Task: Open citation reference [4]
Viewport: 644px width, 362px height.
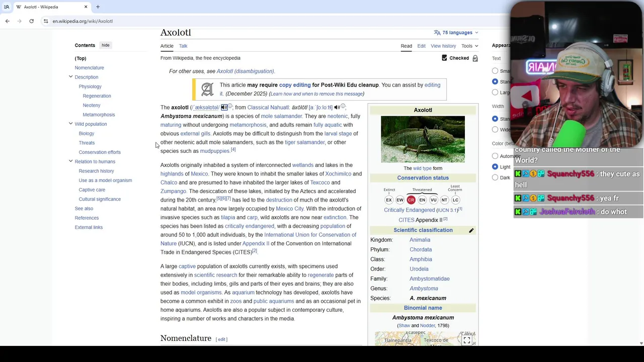Action: 233,149
